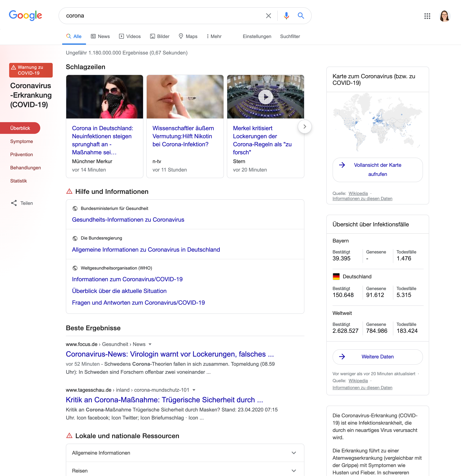Open the smoking cigarette news thumbnail

185,97
